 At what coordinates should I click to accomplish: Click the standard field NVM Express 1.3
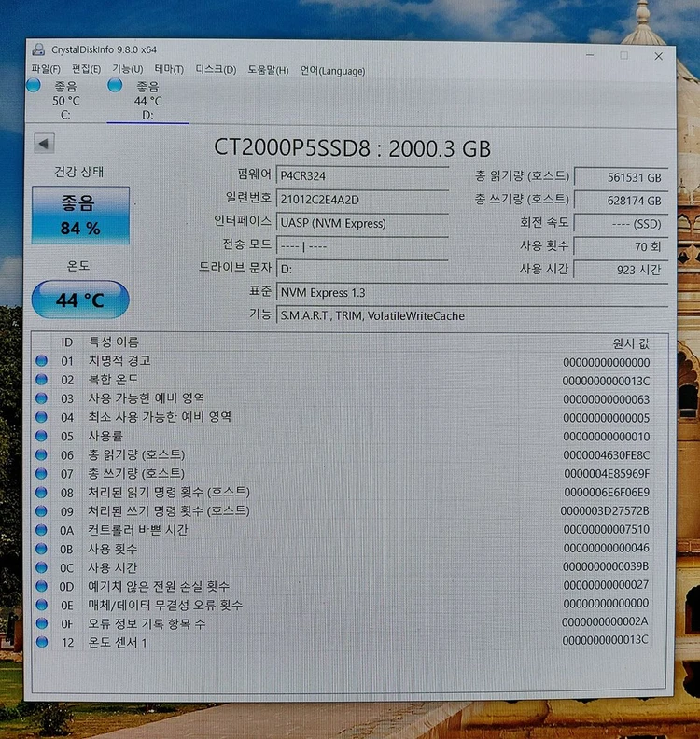pyautogui.click(x=472, y=293)
